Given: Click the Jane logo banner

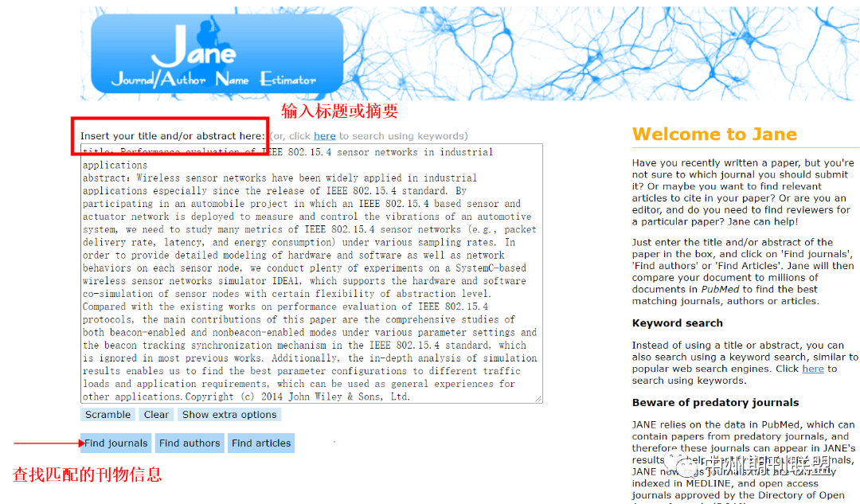Looking at the screenshot, I should click(x=217, y=53).
